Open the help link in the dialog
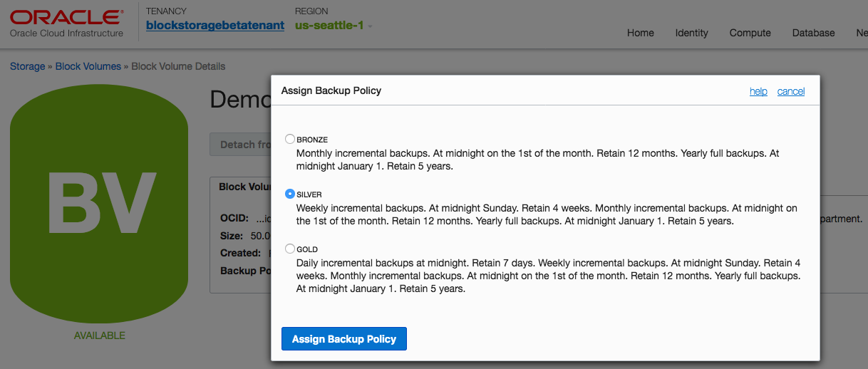The width and height of the screenshot is (868, 369). (x=758, y=91)
